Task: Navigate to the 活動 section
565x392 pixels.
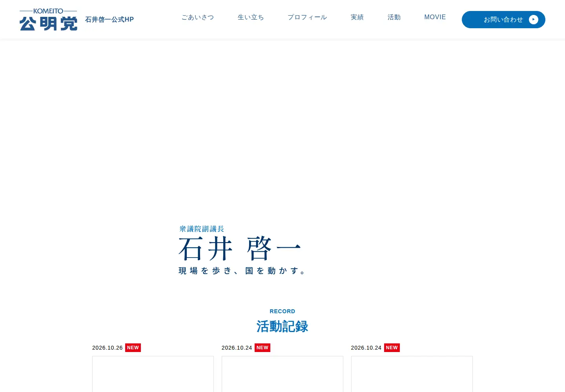Action: pos(394,17)
